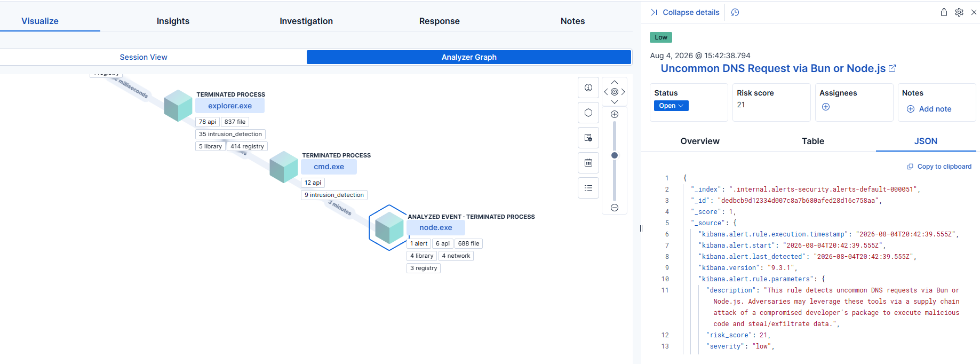Click the risk score value 21
980x364 pixels.
pyautogui.click(x=741, y=105)
